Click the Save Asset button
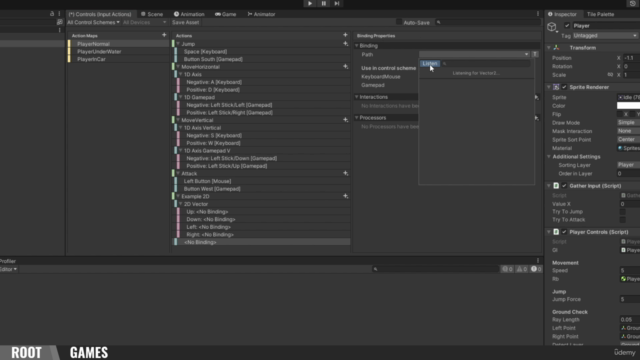Viewport: 640px width, 360px height. tap(186, 22)
